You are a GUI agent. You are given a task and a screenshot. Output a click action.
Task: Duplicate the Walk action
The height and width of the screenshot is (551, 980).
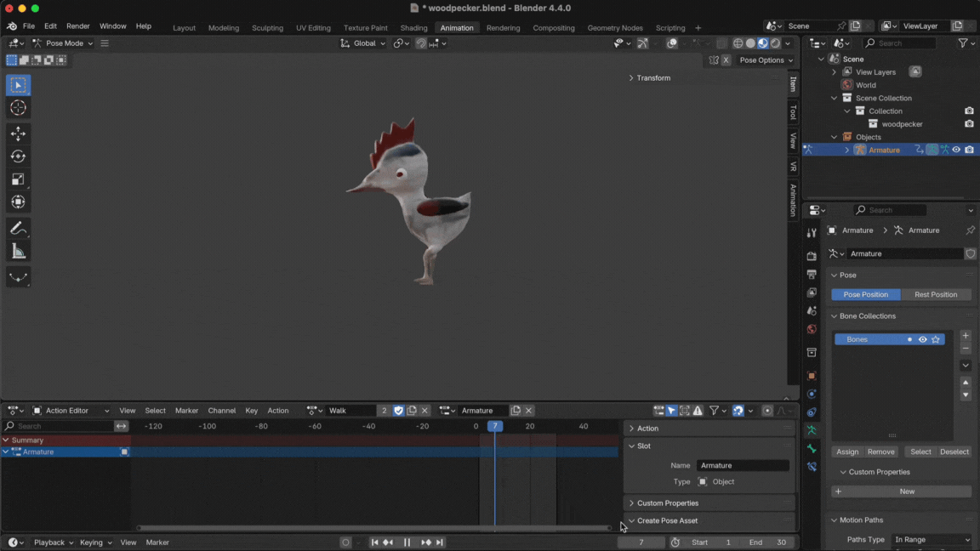(x=412, y=411)
